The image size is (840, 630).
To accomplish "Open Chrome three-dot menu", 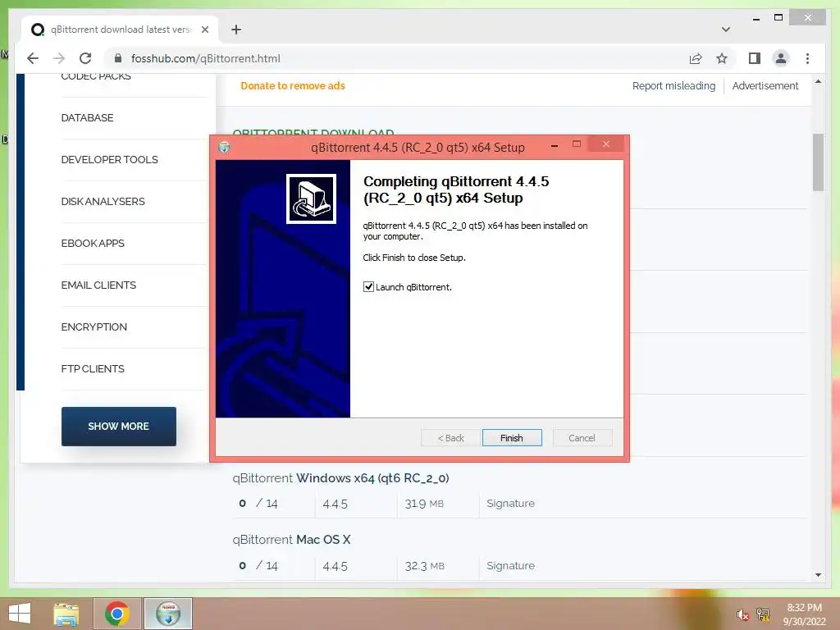I will click(807, 58).
